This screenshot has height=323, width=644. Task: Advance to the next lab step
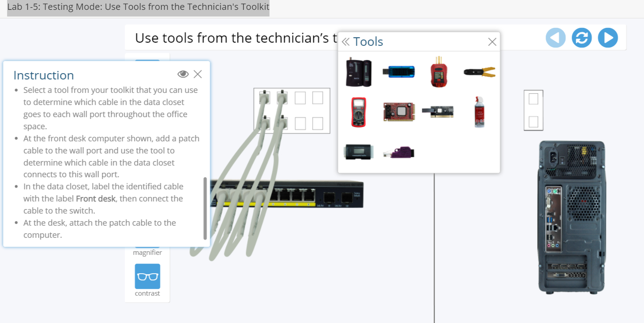608,38
